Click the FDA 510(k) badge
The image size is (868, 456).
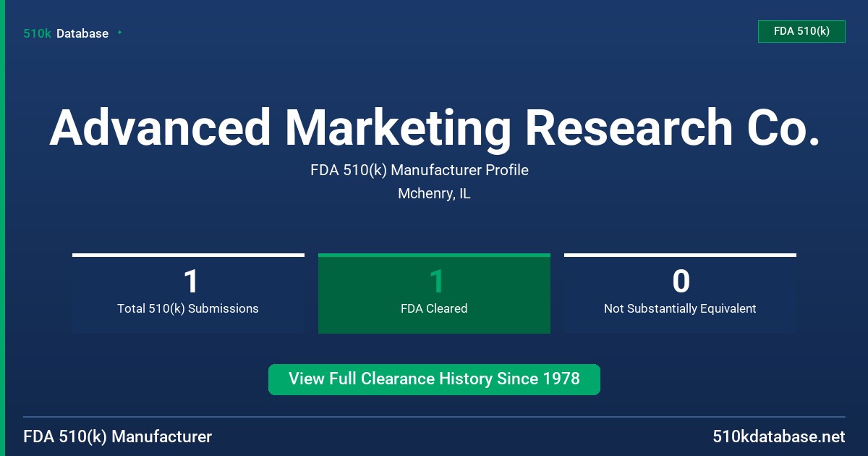(801, 31)
